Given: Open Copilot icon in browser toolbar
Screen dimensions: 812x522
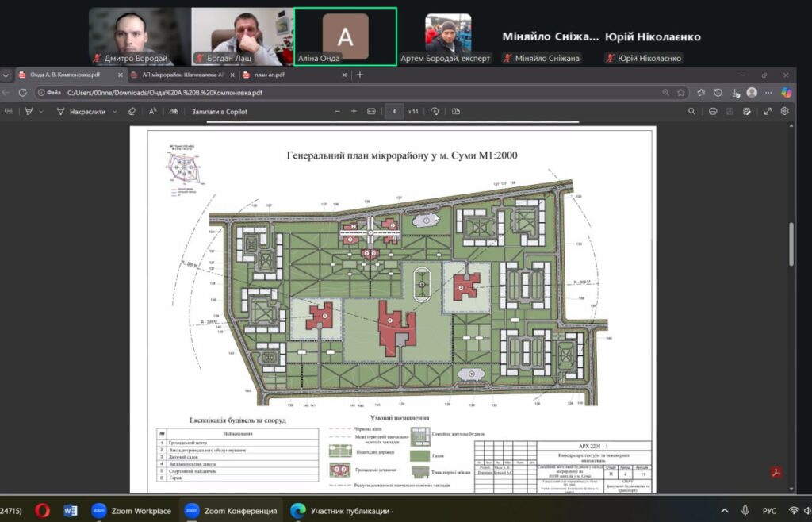Looking at the screenshot, I should [786, 92].
